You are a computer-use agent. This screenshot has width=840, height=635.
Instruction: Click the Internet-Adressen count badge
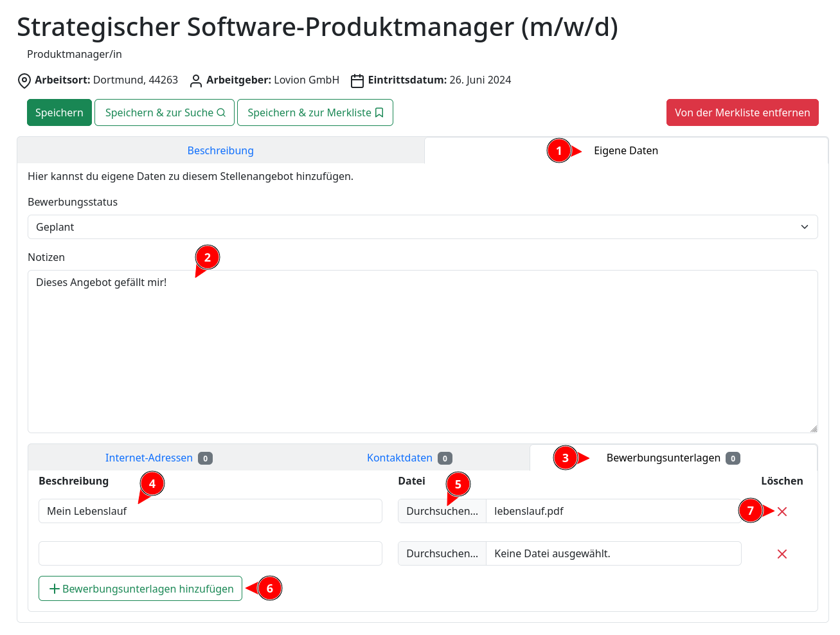click(205, 458)
